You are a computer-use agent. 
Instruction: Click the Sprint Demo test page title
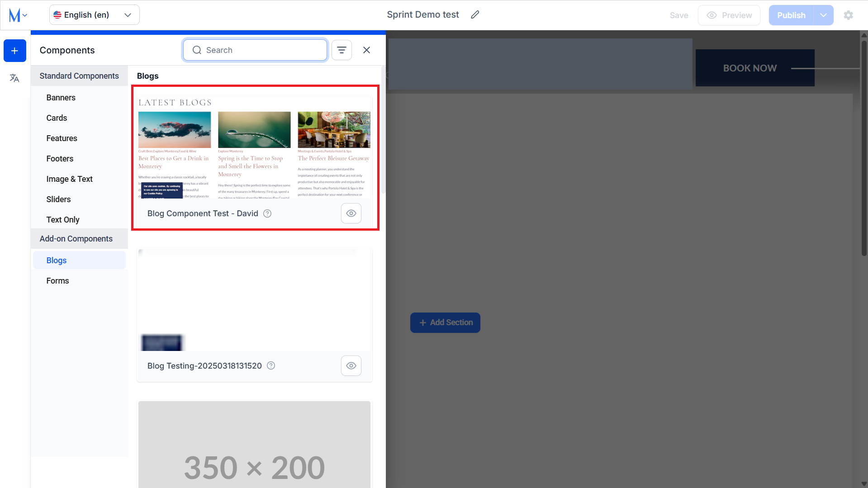click(423, 15)
